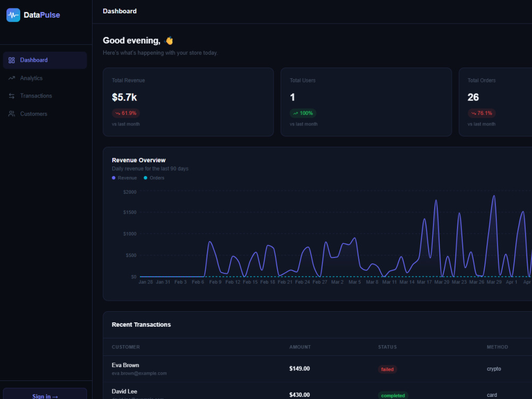Click the Dashboard grid icon in sidebar
This screenshot has height=399, width=532.
point(12,60)
